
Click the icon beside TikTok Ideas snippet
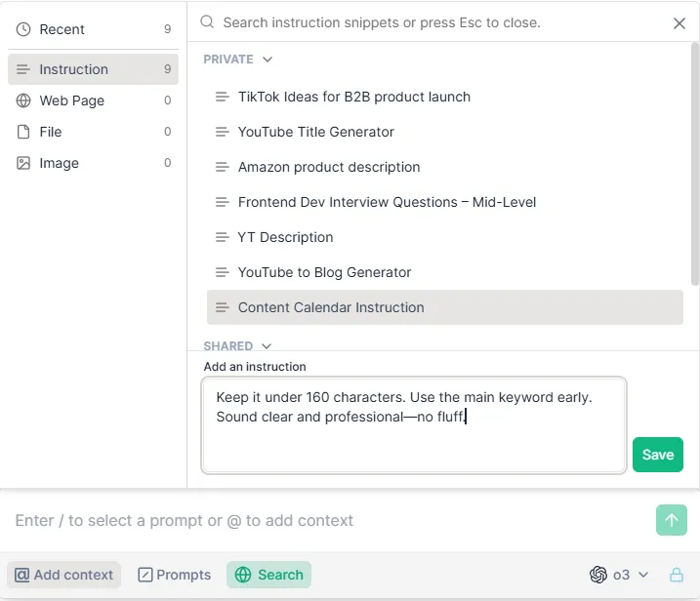coord(223,97)
